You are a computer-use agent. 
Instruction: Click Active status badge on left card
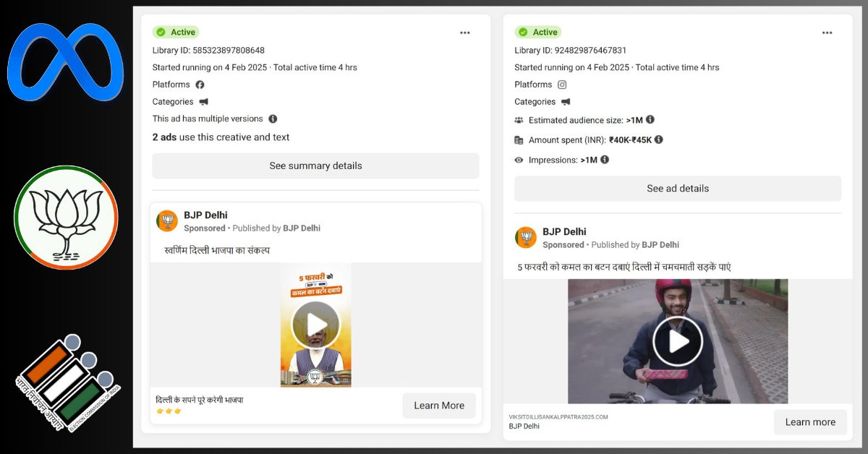176,32
